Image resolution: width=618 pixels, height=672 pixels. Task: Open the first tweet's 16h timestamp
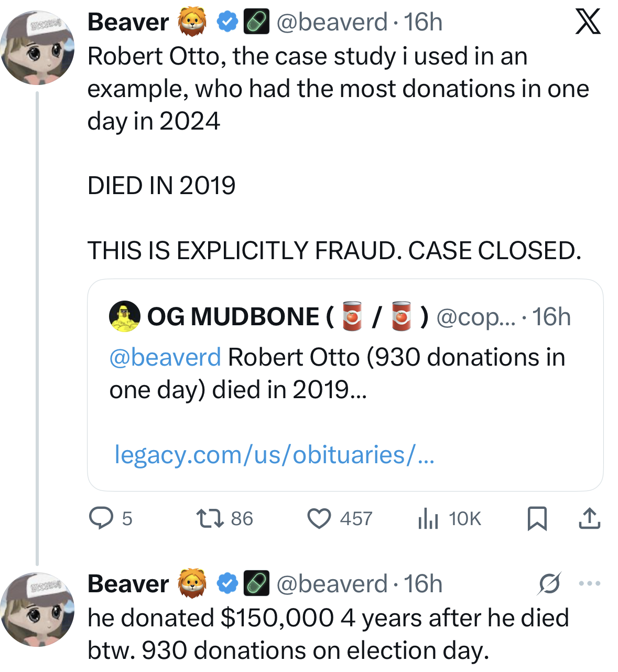[423, 22]
